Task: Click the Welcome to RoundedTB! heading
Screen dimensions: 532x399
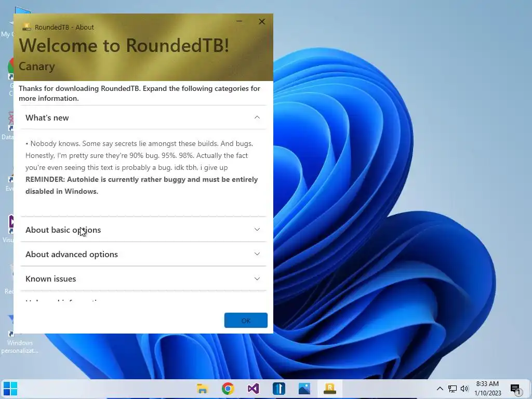Action: click(124, 46)
